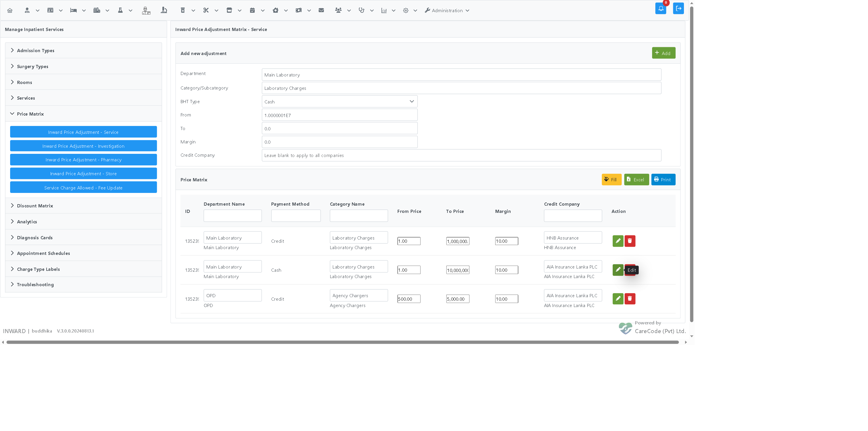The width and height of the screenshot is (868, 431).
Task: Click the scissors surgery icon in navbar
Action: point(206,10)
